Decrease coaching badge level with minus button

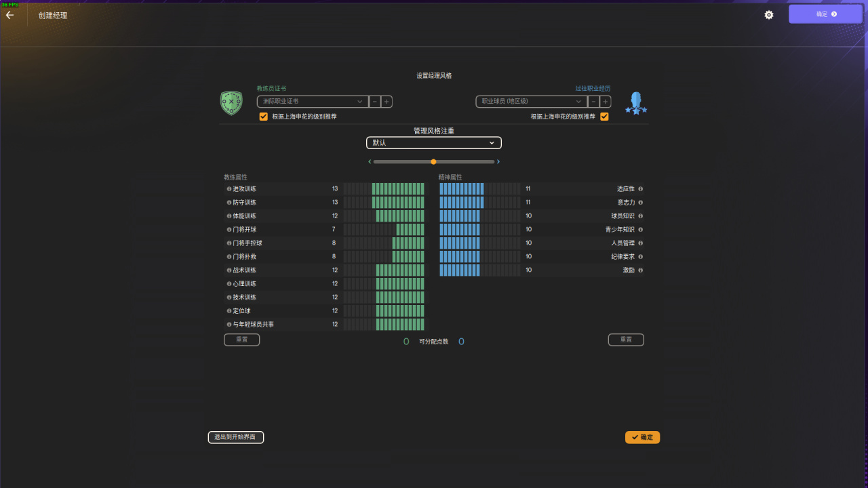tap(375, 102)
